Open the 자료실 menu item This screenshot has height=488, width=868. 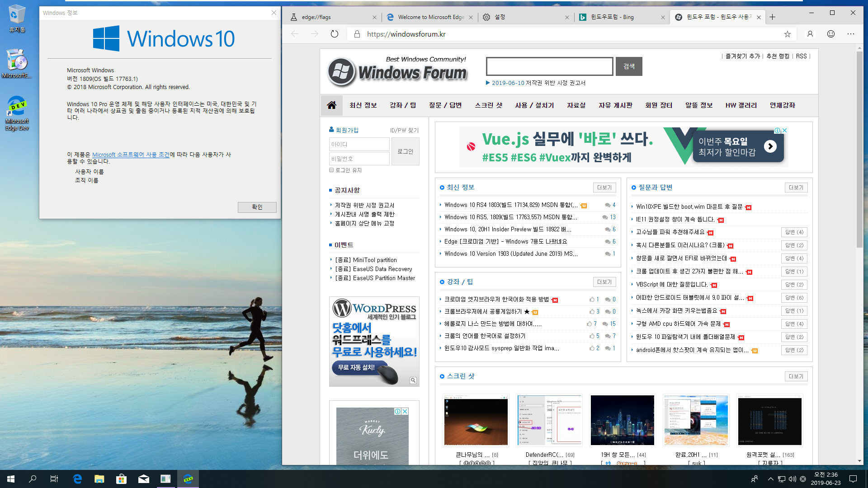(576, 105)
